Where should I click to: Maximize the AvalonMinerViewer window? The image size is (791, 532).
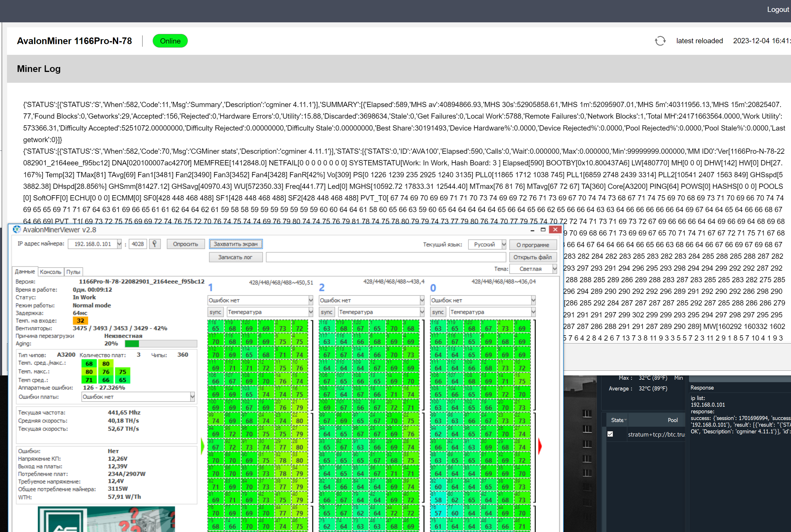click(543, 230)
